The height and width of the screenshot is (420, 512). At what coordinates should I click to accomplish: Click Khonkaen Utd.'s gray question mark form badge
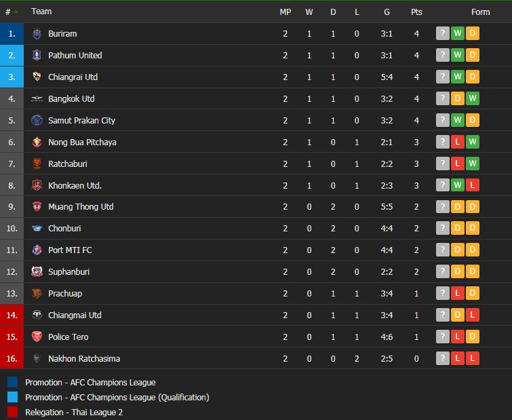click(x=443, y=185)
